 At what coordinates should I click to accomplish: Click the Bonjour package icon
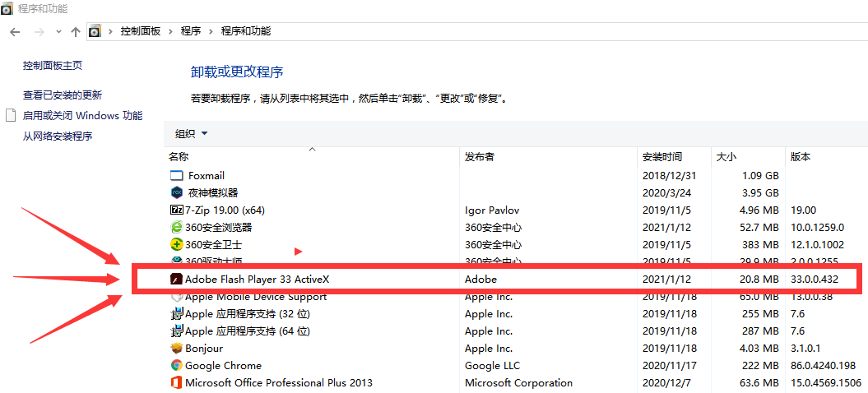(x=176, y=348)
